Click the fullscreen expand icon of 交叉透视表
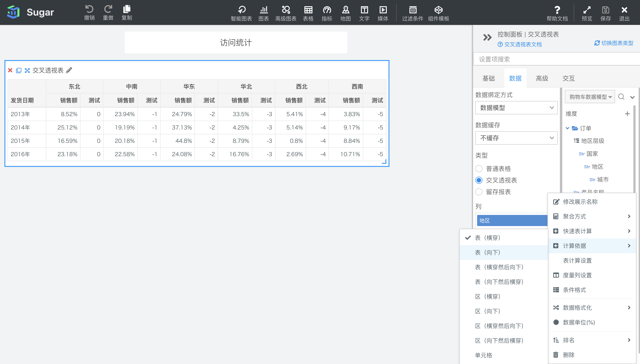Screen dimensions: 640x364 click(x=27, y=71)
